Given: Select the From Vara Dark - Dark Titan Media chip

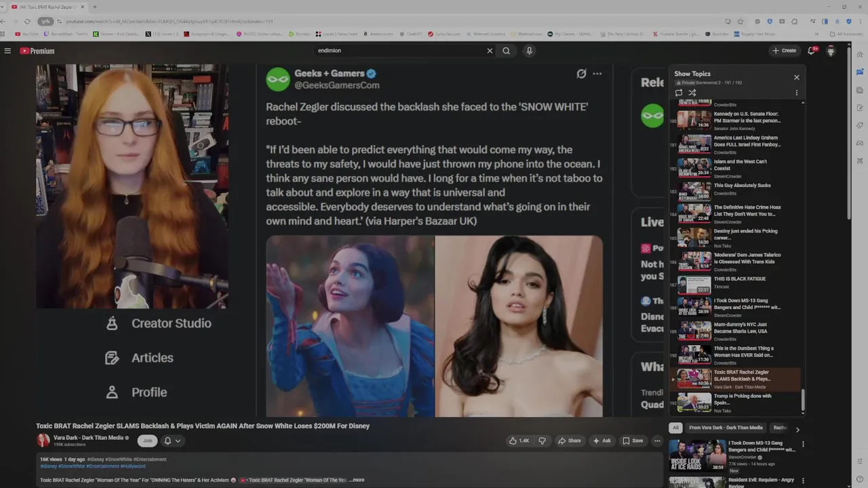Looking at the screenshot, I should [x=726, y=428].
